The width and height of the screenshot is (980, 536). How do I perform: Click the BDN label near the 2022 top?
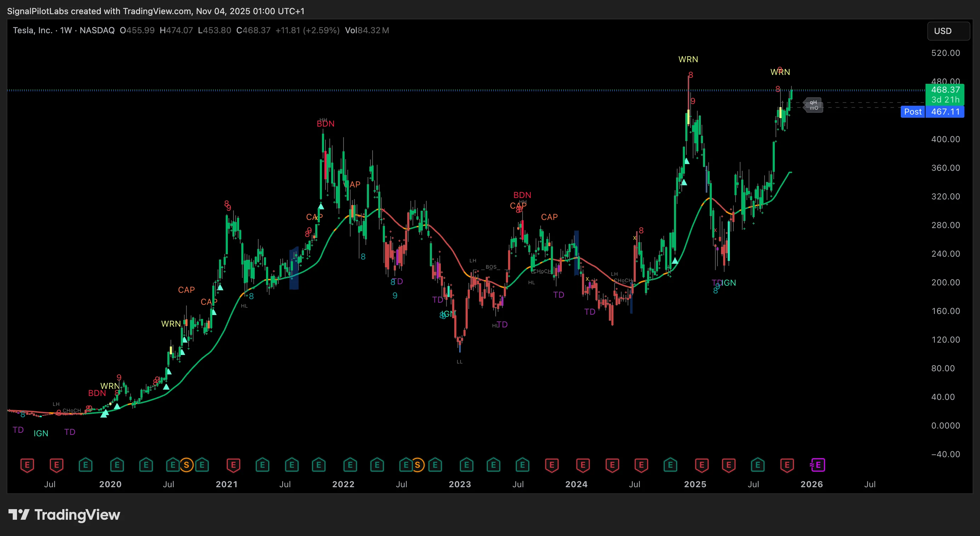pyautogui.click(x=325, y=123)
